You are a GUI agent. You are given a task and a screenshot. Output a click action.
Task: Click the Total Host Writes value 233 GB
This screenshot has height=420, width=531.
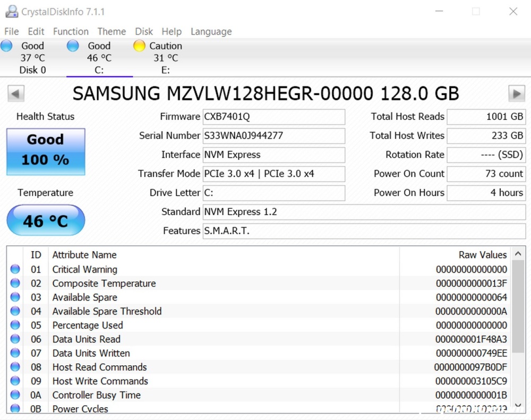click(x=486, y=136)
